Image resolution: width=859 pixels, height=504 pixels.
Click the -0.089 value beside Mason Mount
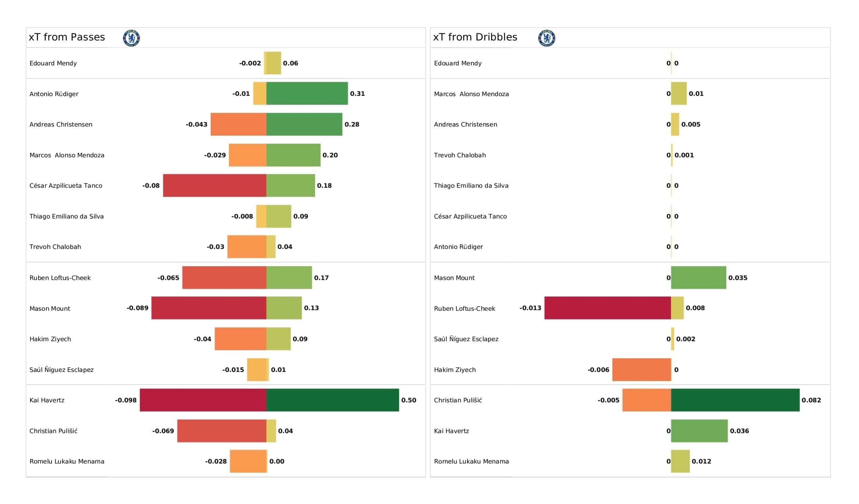(x=137, y=308)
